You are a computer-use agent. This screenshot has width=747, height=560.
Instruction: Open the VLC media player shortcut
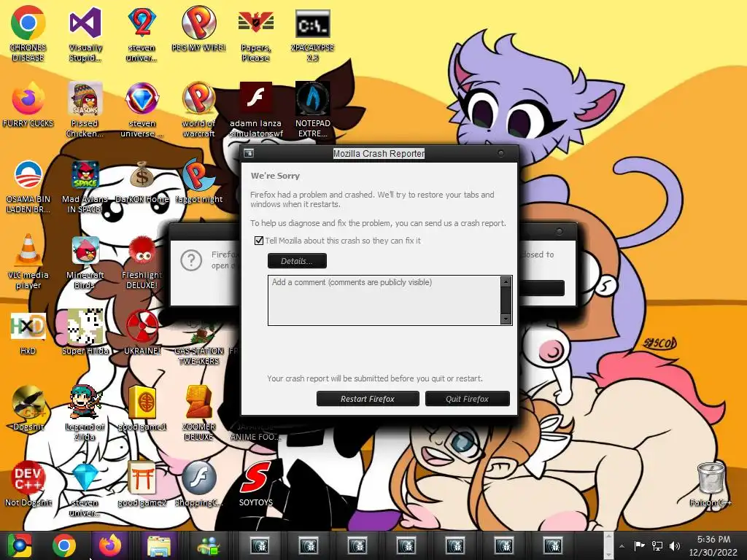coord(28,261)
